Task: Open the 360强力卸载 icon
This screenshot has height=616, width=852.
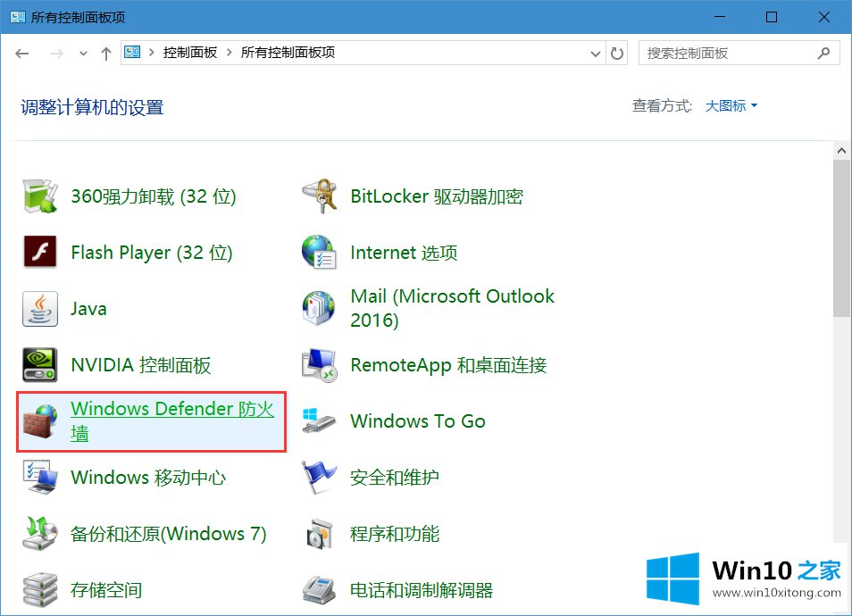Action: click(x=40, y=196)
